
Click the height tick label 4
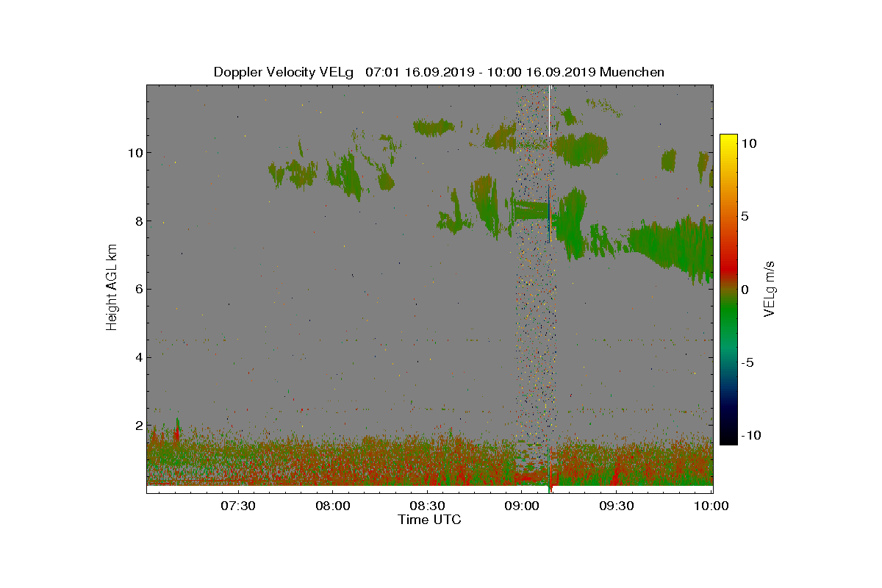coord(137,357)
